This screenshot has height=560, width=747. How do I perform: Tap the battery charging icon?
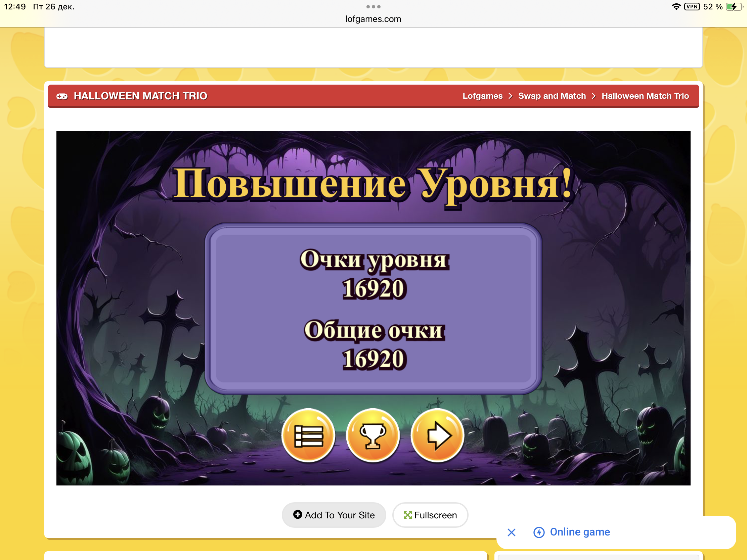[734, 7]
